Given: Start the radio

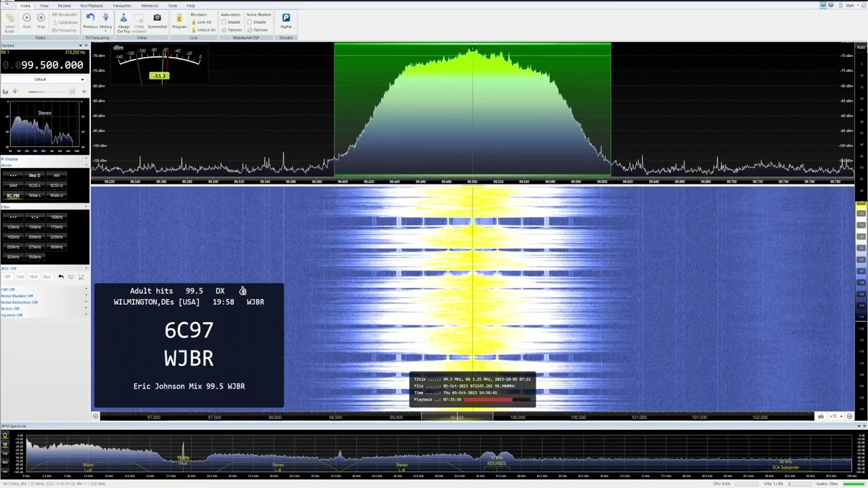Looking at the screenshot, I should tap(26, 21).
